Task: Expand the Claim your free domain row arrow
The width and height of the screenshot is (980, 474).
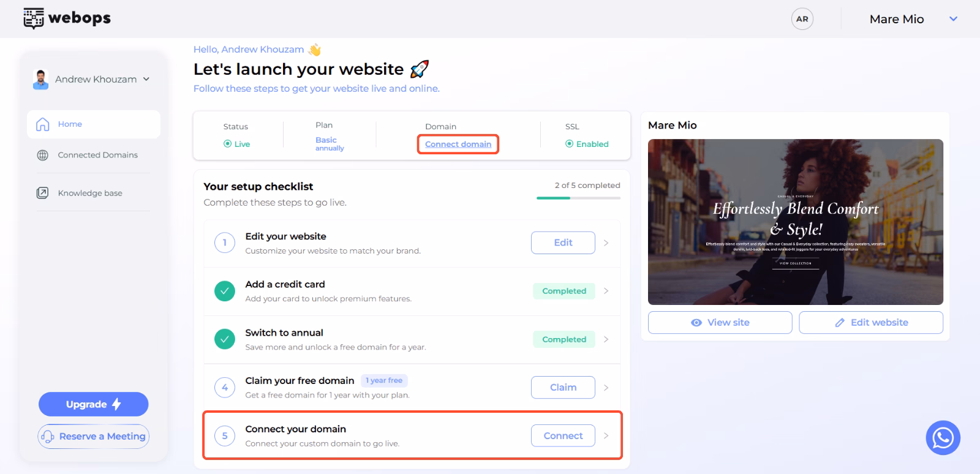Action: (606, 388)
